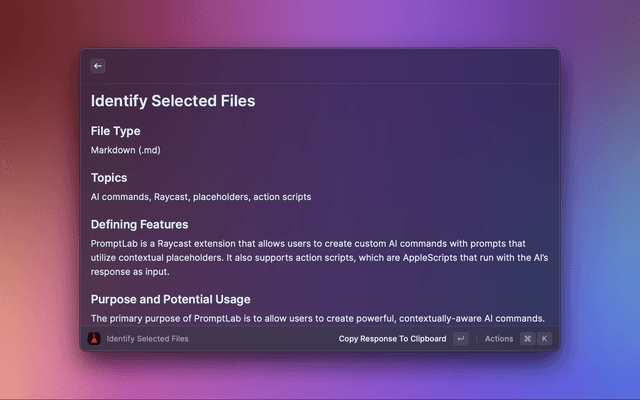Click the desktop wallpaper outside the window
640x400 pixels.
[41, 204]
